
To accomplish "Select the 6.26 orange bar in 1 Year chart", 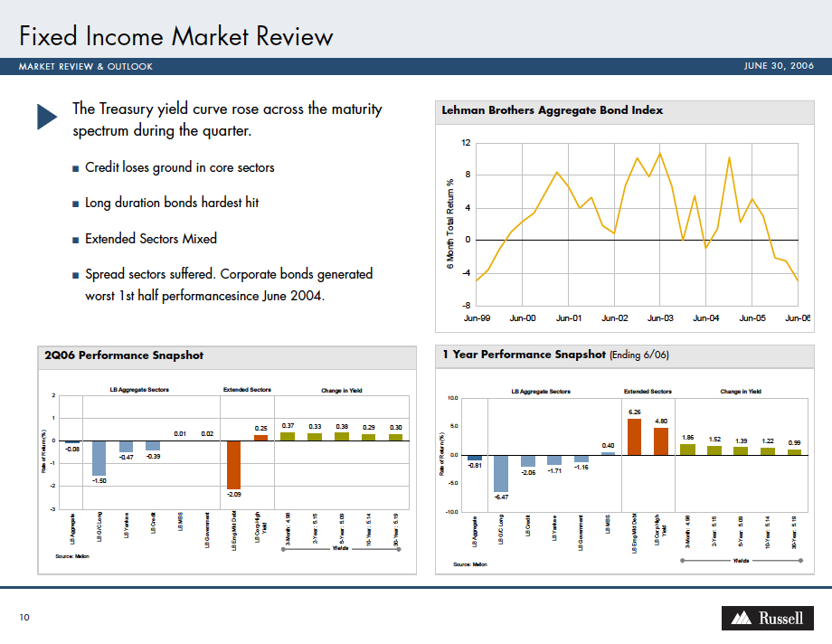I will 634,437.
